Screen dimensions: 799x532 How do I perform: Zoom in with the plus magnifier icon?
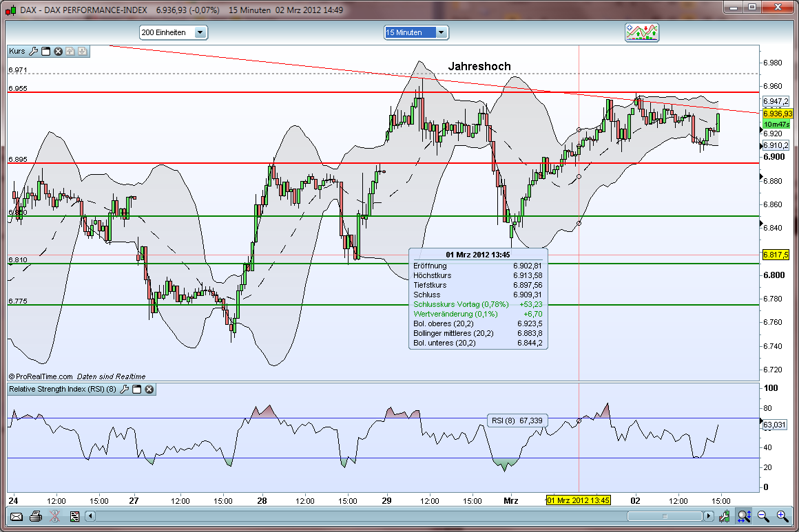[783, 516]
